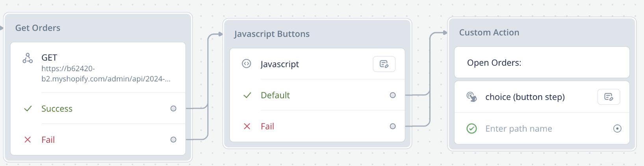Click the Enter path name field
The height and width of the screenshot is (166, 644).
(x=518, y=129)
